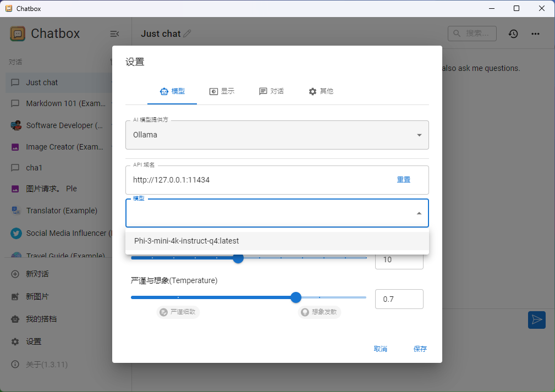Collapse the 模型 dropdown with the up arrow
The height and width of the screenshot is (392, 555).
pyautogui.click(x=419, y=213)
